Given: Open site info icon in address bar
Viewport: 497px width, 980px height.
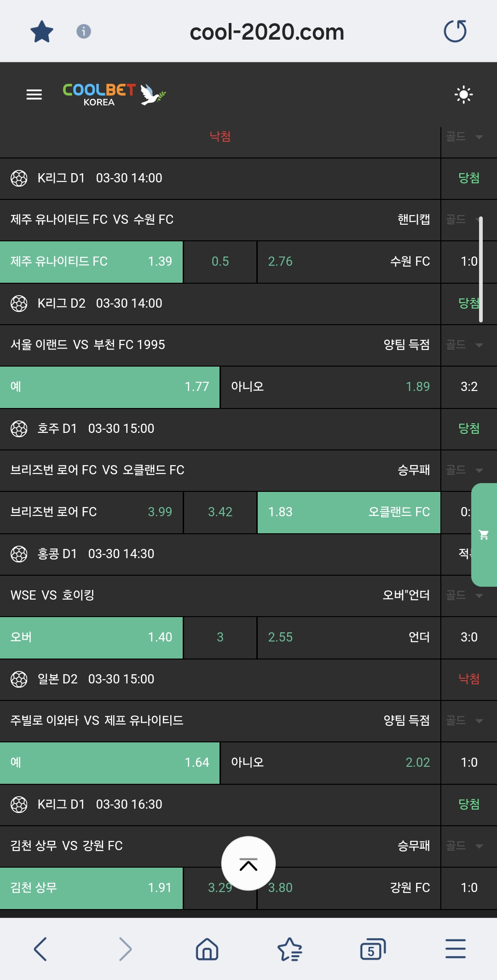Looking at the screenshot, I should click(x=83, y=31).
